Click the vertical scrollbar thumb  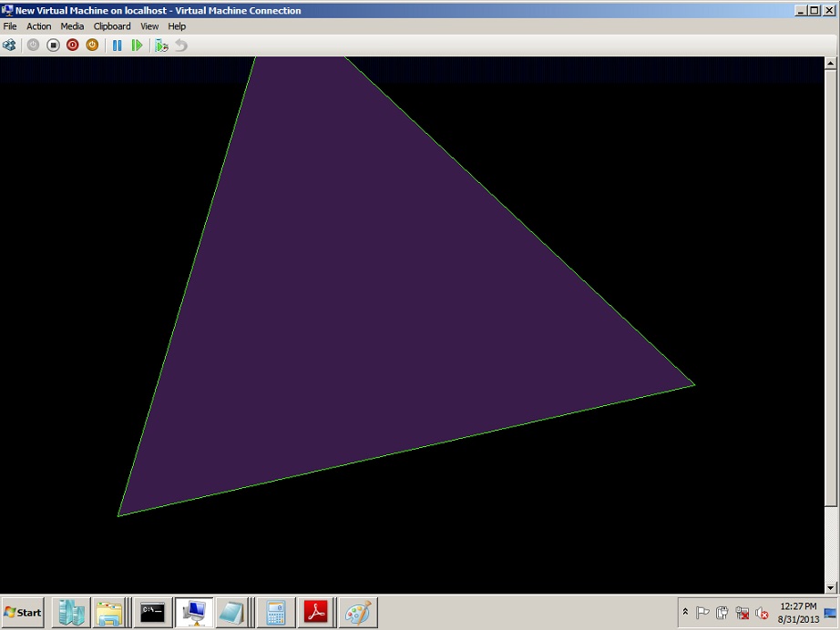coord(830,288)
